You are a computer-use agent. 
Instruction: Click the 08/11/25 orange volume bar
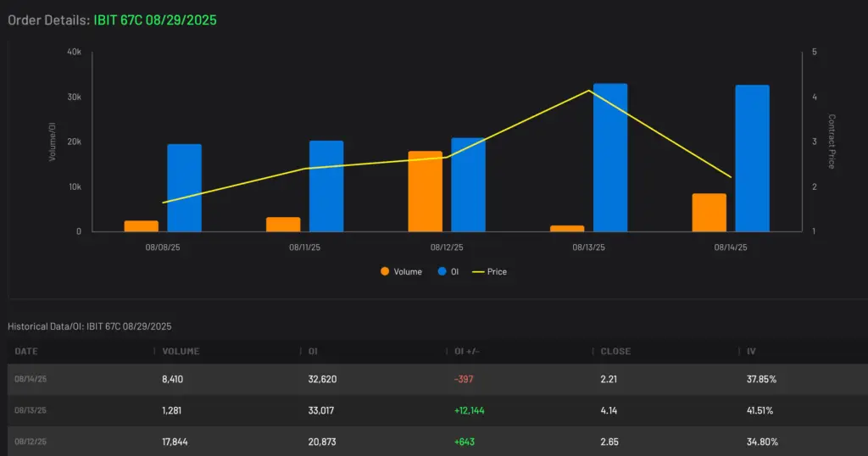(283, 225)
